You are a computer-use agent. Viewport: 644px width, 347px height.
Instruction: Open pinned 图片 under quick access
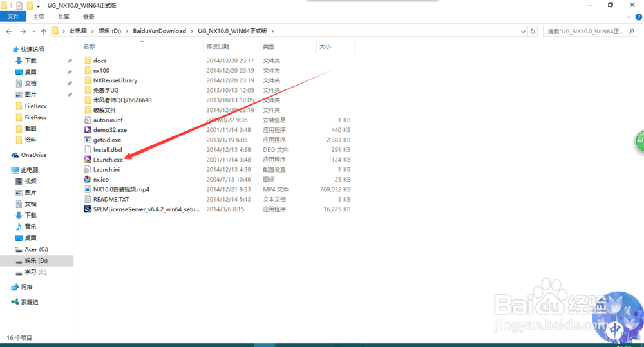tap(30, 95)
